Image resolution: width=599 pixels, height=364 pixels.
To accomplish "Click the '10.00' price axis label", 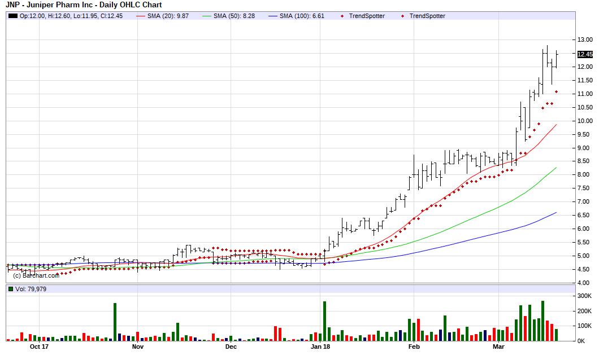I will click(585, 121).
